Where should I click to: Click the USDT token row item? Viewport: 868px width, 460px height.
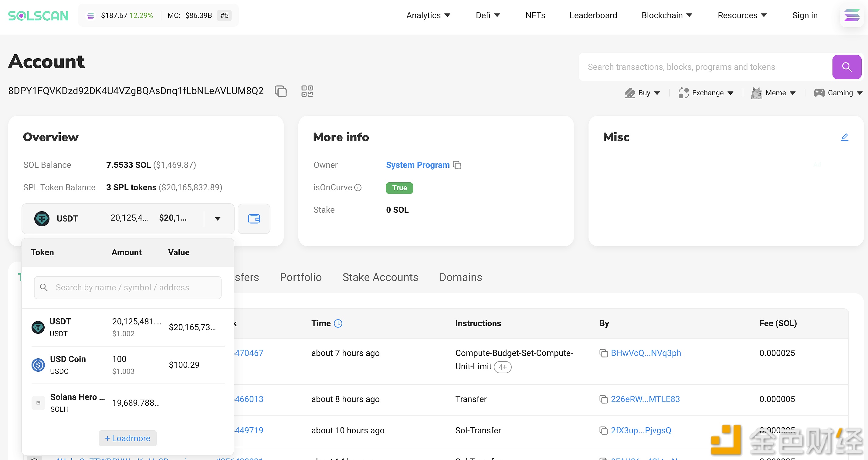(x=127, y=327)
